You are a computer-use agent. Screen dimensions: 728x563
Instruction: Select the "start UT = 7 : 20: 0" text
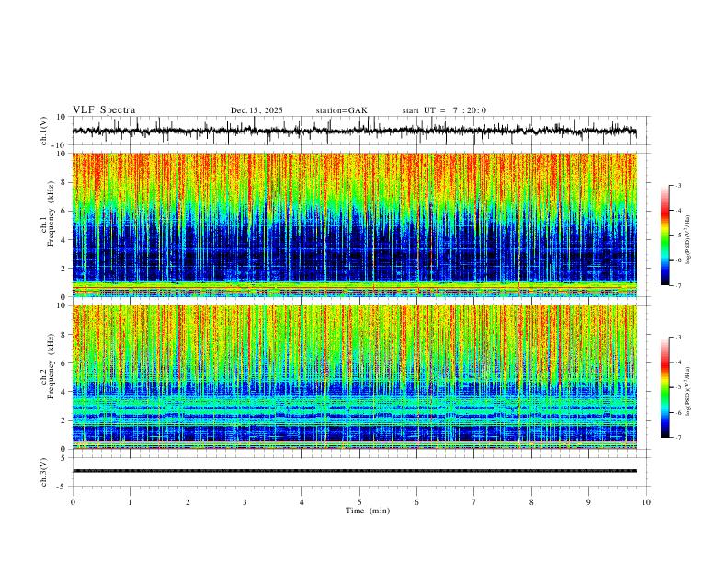444,110
